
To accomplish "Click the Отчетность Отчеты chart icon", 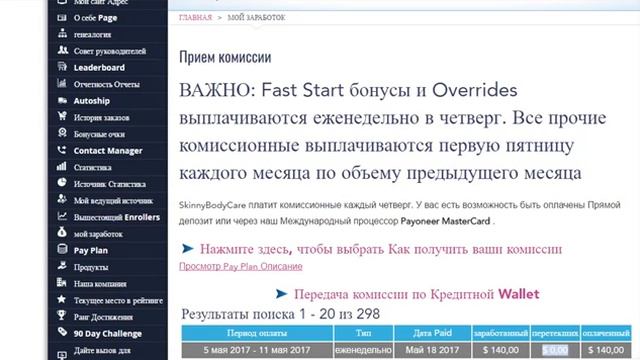I will (x=62, y=83).
